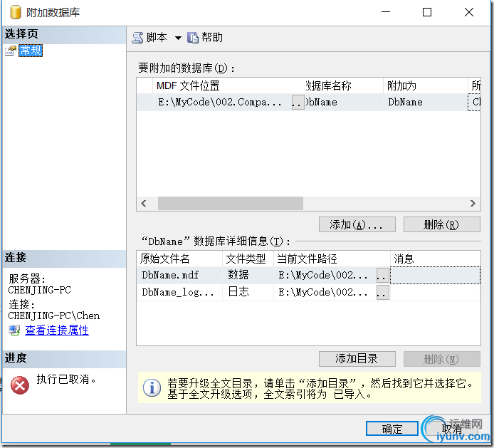Click the 附加为 DbName cell
This screenshot has height=448, width=494.
click(425, 102)
